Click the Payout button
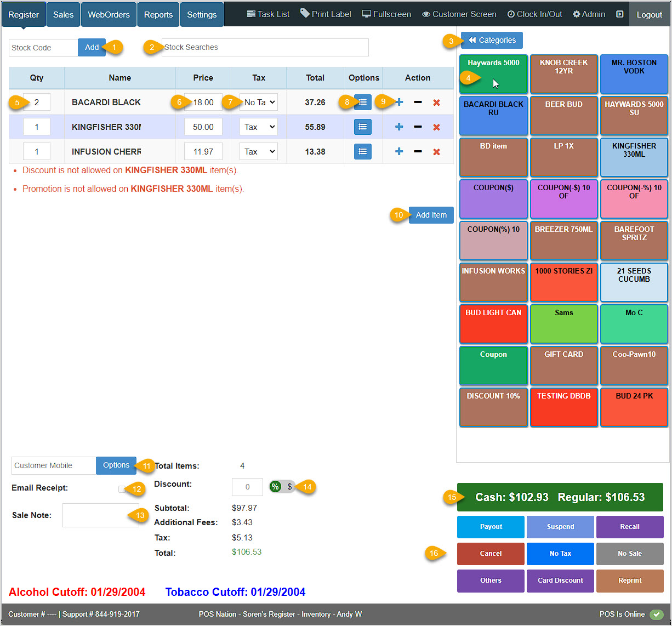 pyautogui.click(x=491, y=527)
